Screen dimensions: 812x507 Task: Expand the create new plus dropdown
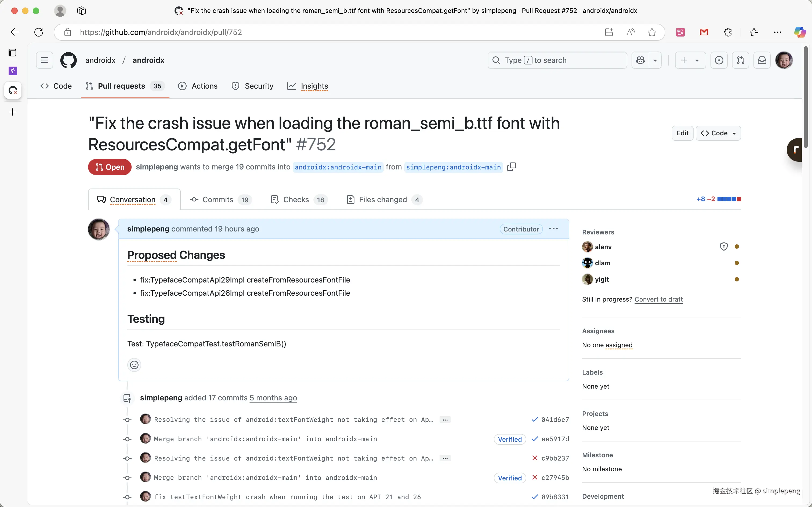click(x=690, y=60)
